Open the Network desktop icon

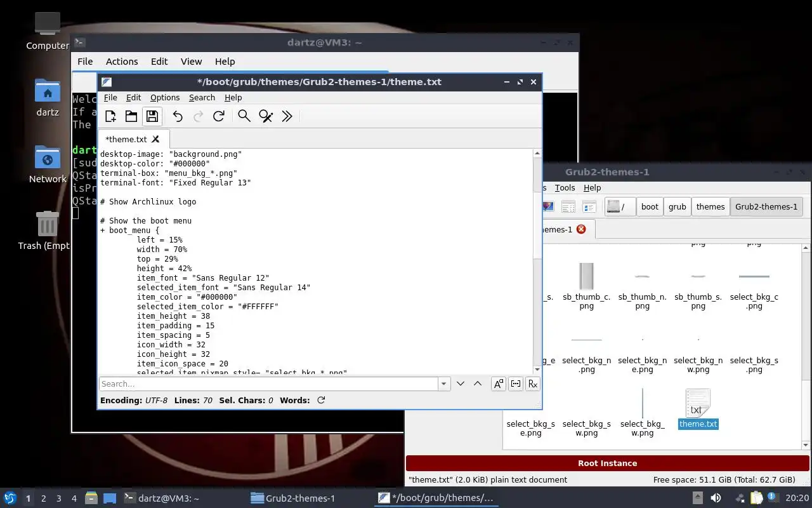[x=48, y=164]
